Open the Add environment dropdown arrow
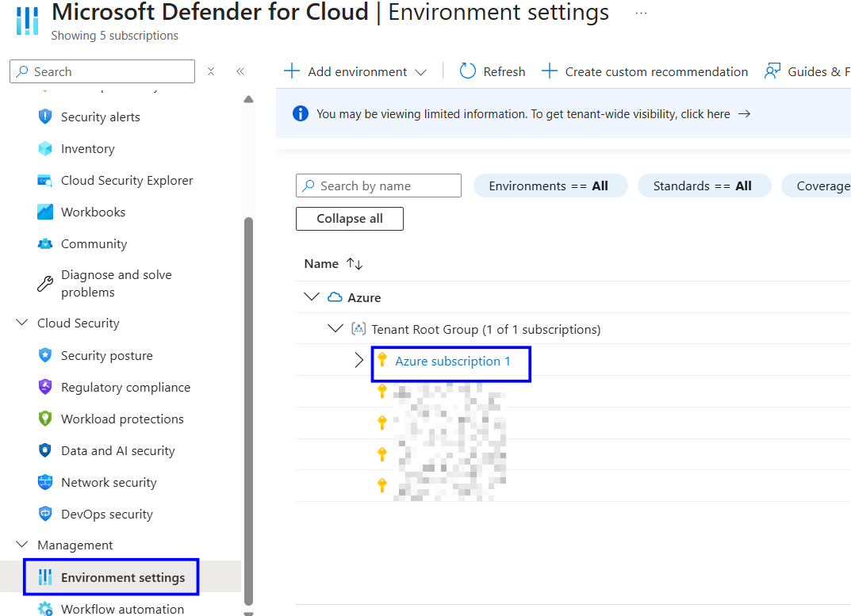Screen dimensions: 851x616 coord(420,72)
